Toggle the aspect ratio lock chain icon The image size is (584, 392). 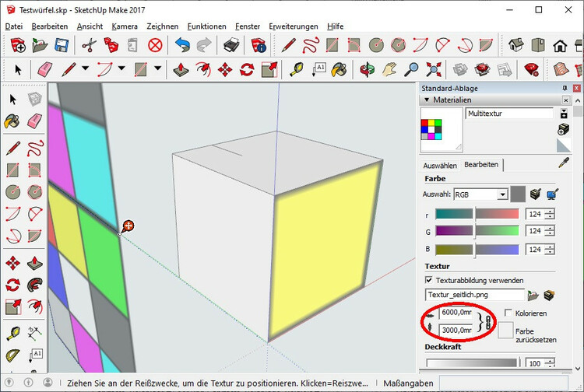[488, 322]
